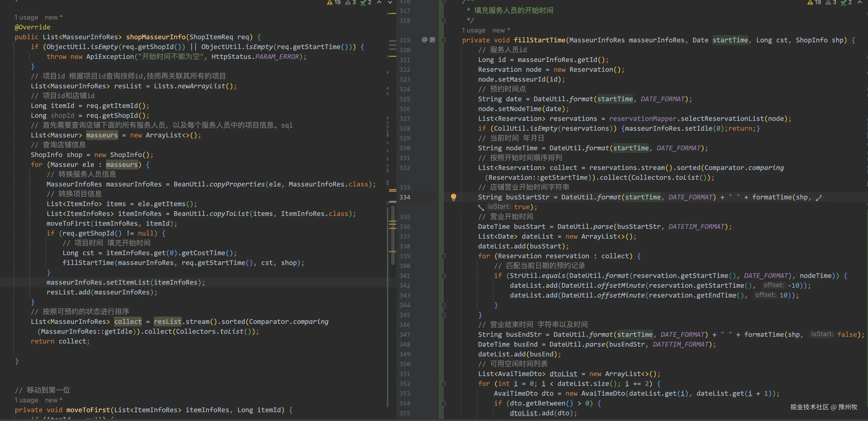Collapse the doc comment fold at line 318

pyautogui.click(x=444, y=21)
